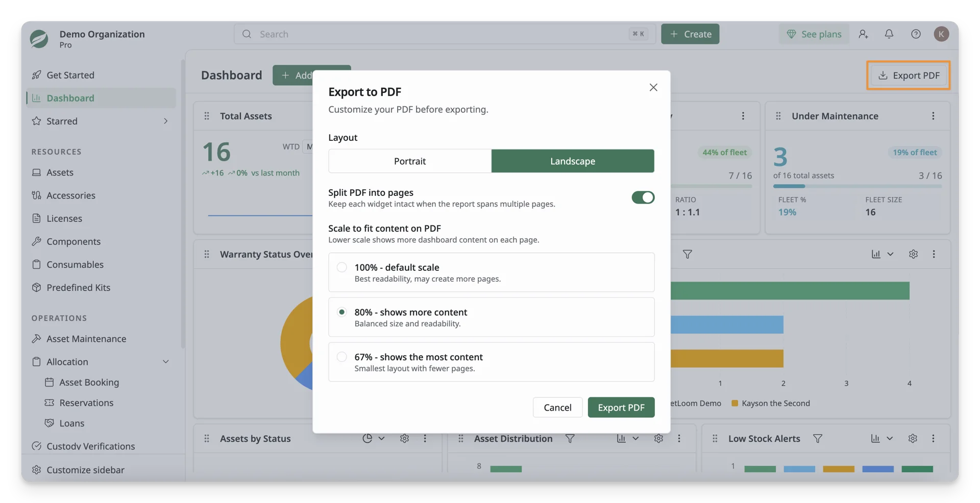980x503 pixels.
Task: Grab the Low Stock Alerts drag handle
Action: (715, 439)
